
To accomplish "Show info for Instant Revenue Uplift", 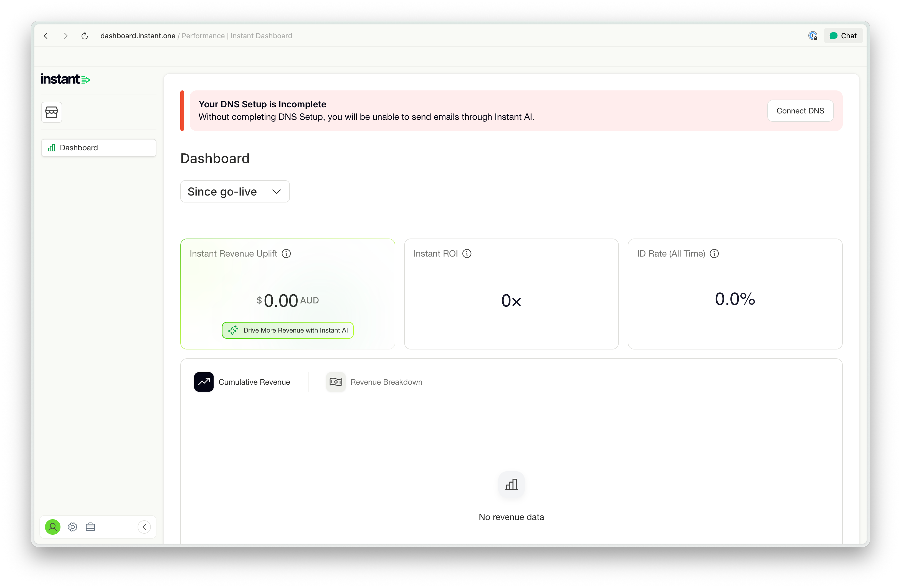I will click(x=287, y=254).
